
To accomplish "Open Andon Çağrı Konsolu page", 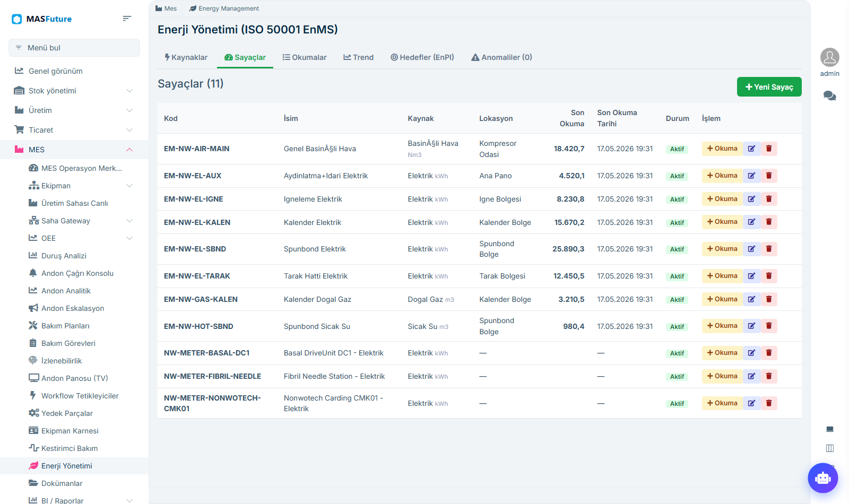I will (x=77, y=273).
